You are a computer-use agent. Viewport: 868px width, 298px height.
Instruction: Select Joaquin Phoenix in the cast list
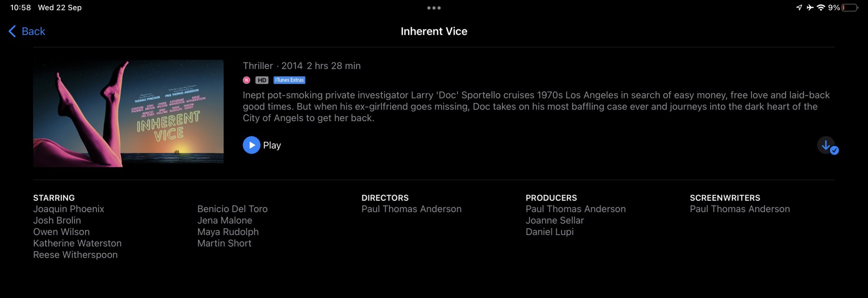69,209
